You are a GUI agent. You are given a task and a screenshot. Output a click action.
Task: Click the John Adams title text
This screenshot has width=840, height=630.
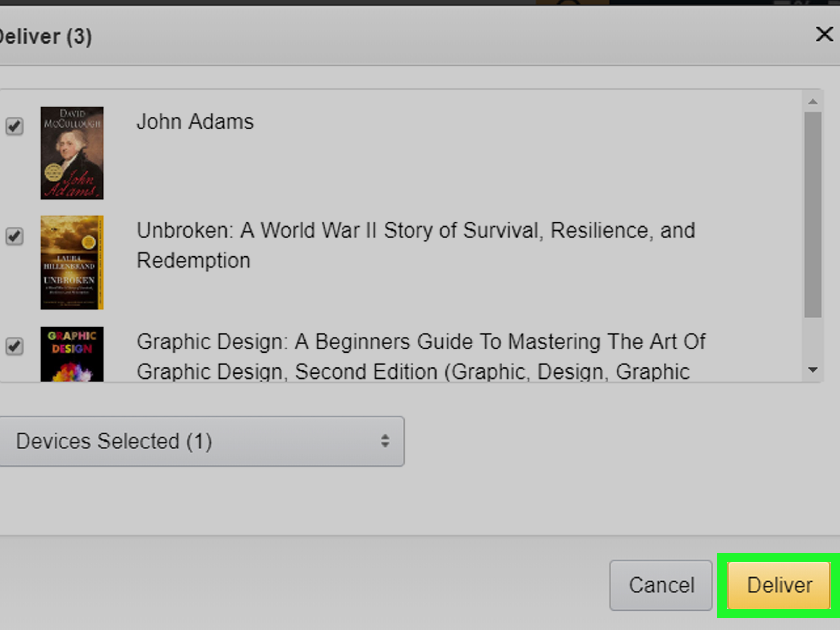pyautogui.click(x=195, y=122)
